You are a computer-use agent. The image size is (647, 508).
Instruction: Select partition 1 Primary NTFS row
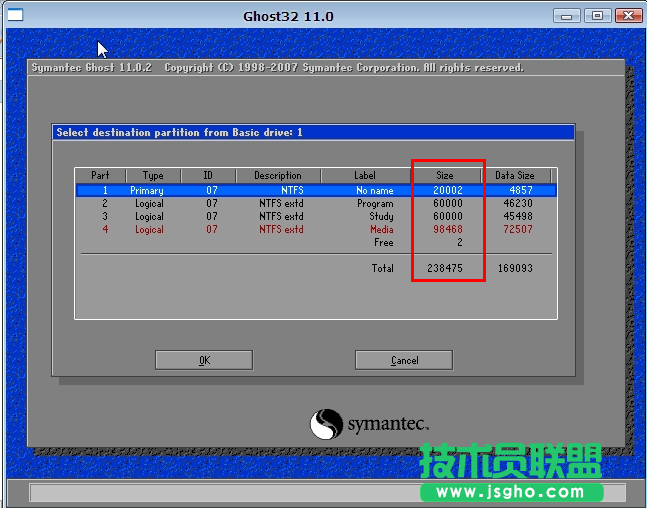click(x=315, y=190)
